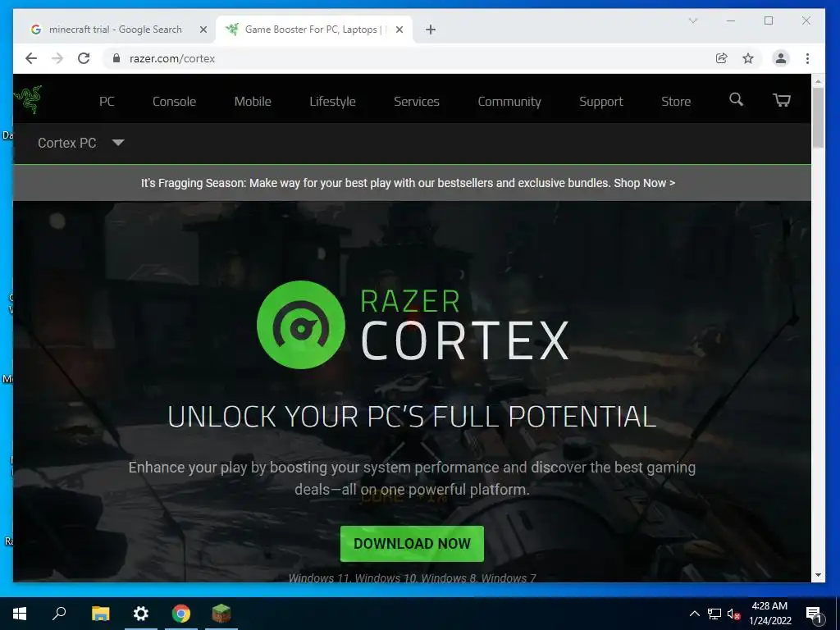This screenshot has height=630, width=840.
Task: Share this page icon in address bar
Action: 722,58
